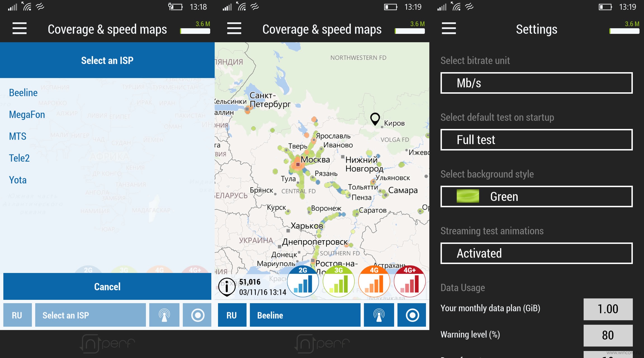Screen dimensions: 644x358
Task: Tap 'Select an ISP' dialog header
Action: point(107,60)
